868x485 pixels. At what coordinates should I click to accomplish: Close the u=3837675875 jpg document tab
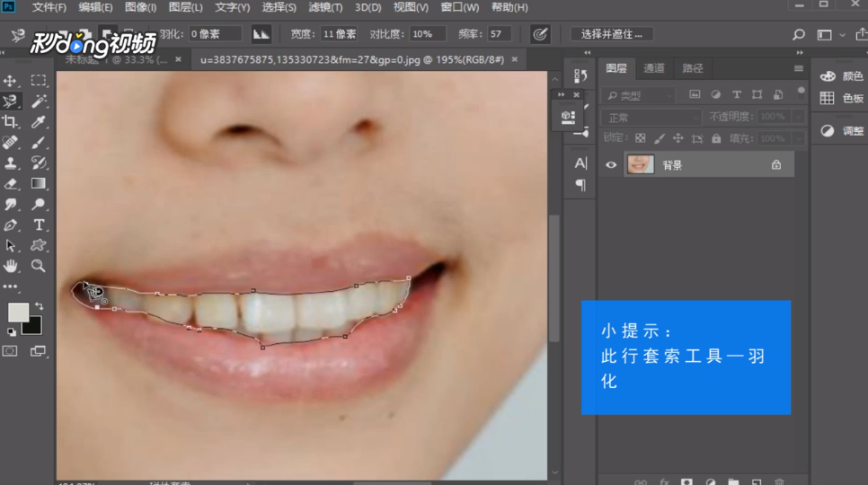click(x=515, y=59)
